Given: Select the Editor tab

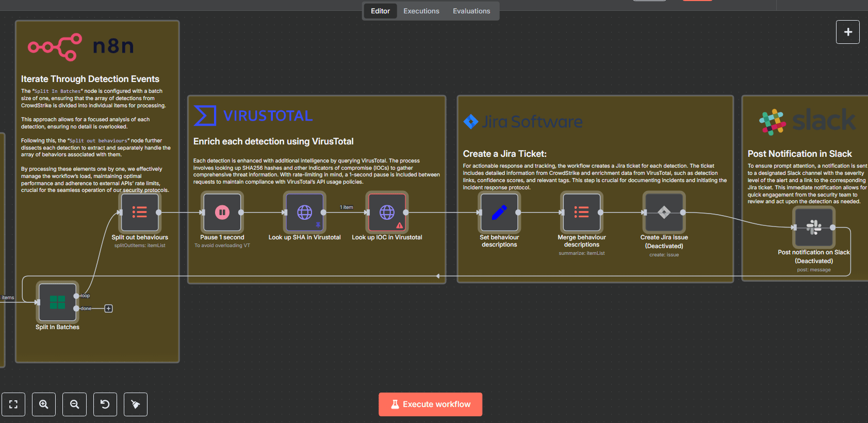Looking at the screenshot, I should [380, 11].
